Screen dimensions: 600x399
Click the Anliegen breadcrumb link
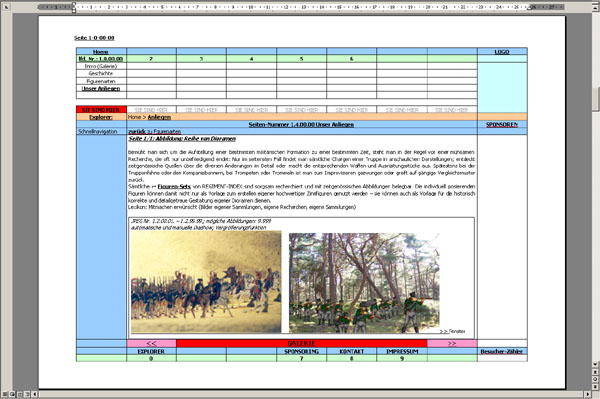159,117
